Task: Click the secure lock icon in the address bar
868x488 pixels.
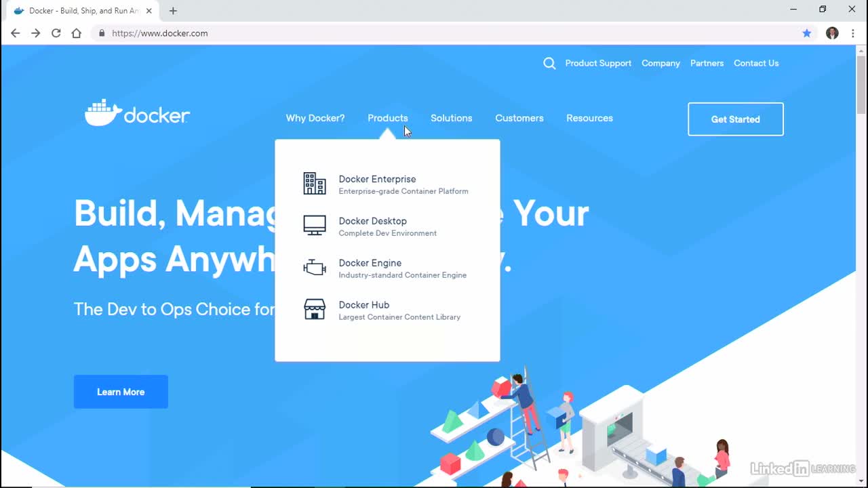Action: coord(102,33)
